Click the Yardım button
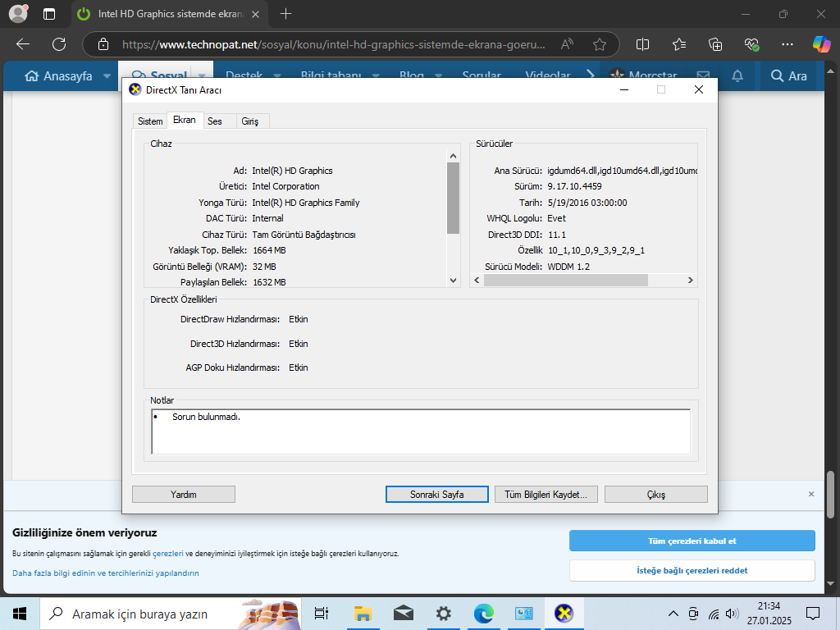This screenshot has height=630, width=840. (x=183, y=495)
